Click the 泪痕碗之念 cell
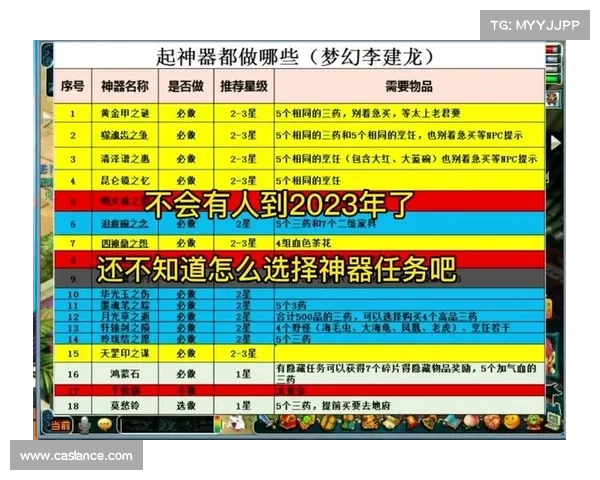The image size is (600, 480). [125, 224]
